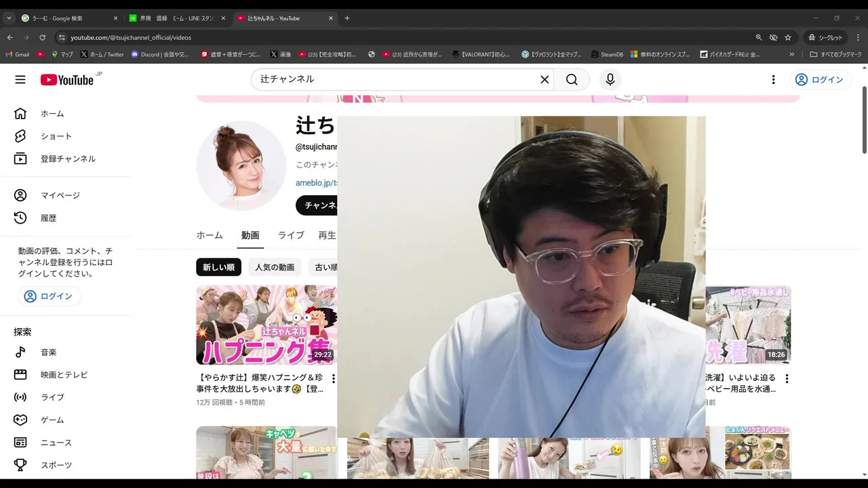Viewport: 868px width, 488px height.
Task: Bookmark this page with the star icon
Action: (788, 37)
